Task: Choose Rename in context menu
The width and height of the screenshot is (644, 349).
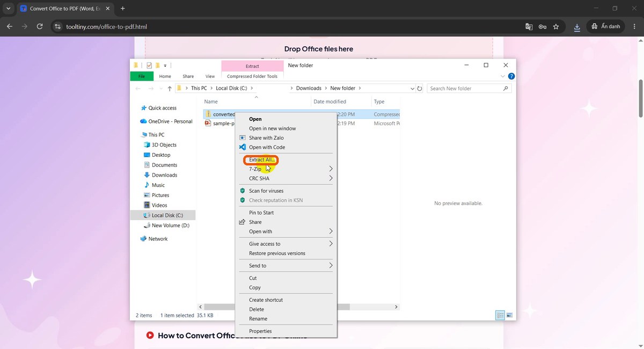Action: [258, 319]
